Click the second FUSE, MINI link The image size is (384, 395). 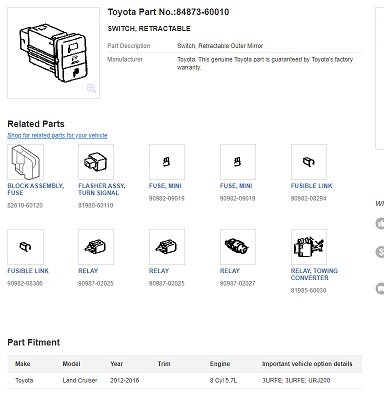click(236, 186)
